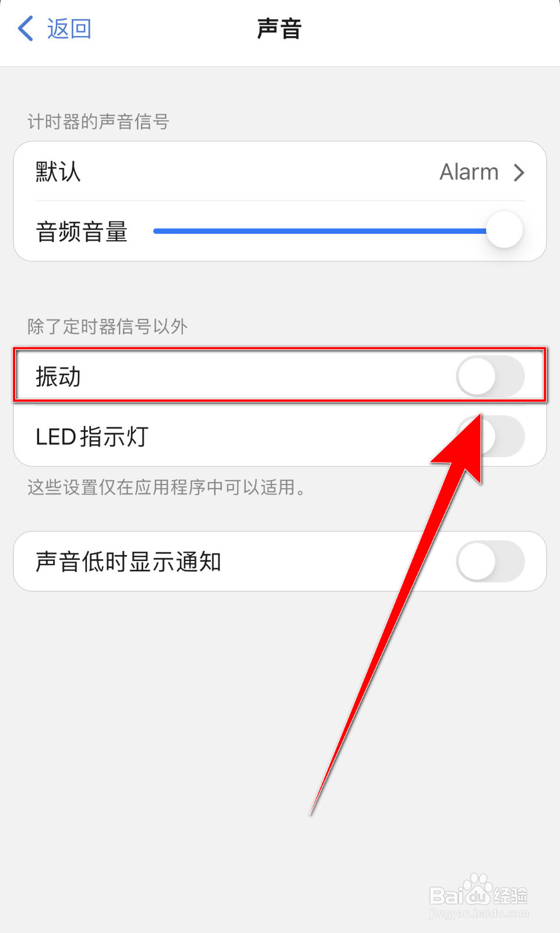Click the middle of the blue volume track

[319, 231]
